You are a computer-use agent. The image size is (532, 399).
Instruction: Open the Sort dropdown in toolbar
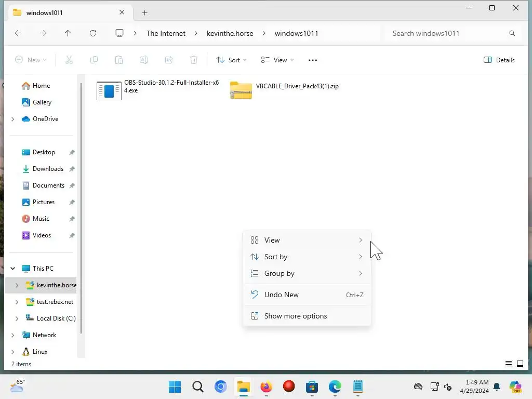[x=231, y=60]
